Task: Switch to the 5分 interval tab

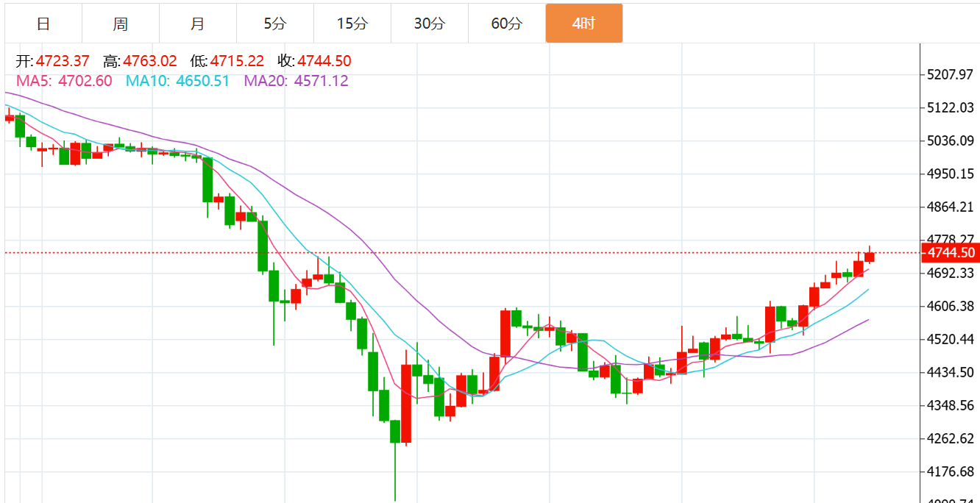Action: pyautogui.click(x=275, y=24)
